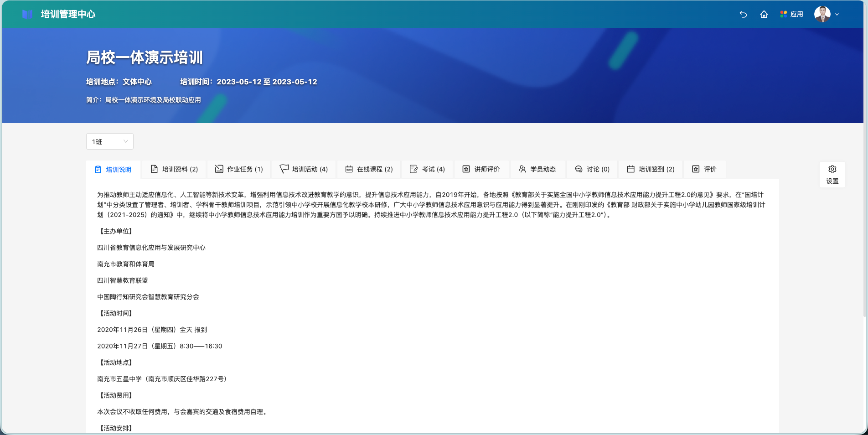Open the 讲师评价 tab
Image resolution: width=868 pixels, height=435 pixels.
click(x=481, y=169)
